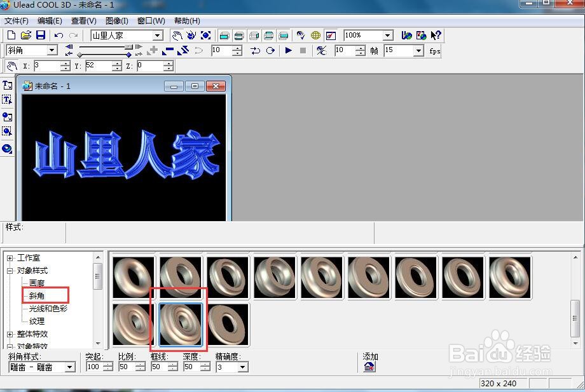Viewport: 585px width, 392px height.
Task: Click the Insert graphic shapes tool icon
Action: click(7, 117)
